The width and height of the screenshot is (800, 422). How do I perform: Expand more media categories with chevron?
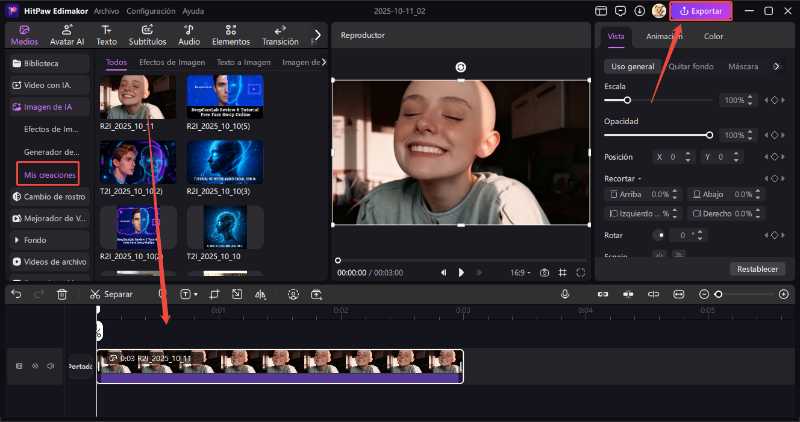tap(318, 36)
